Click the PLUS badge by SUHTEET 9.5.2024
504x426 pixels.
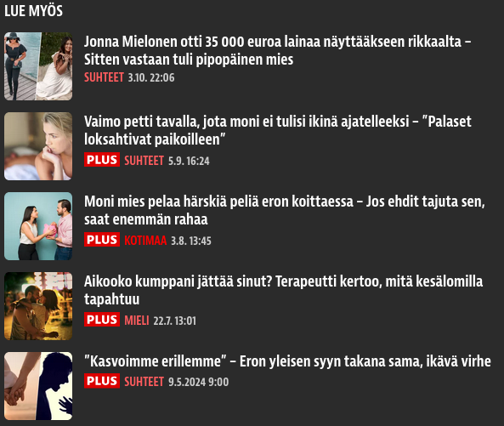pyautogui.click(x=102, y=381)
